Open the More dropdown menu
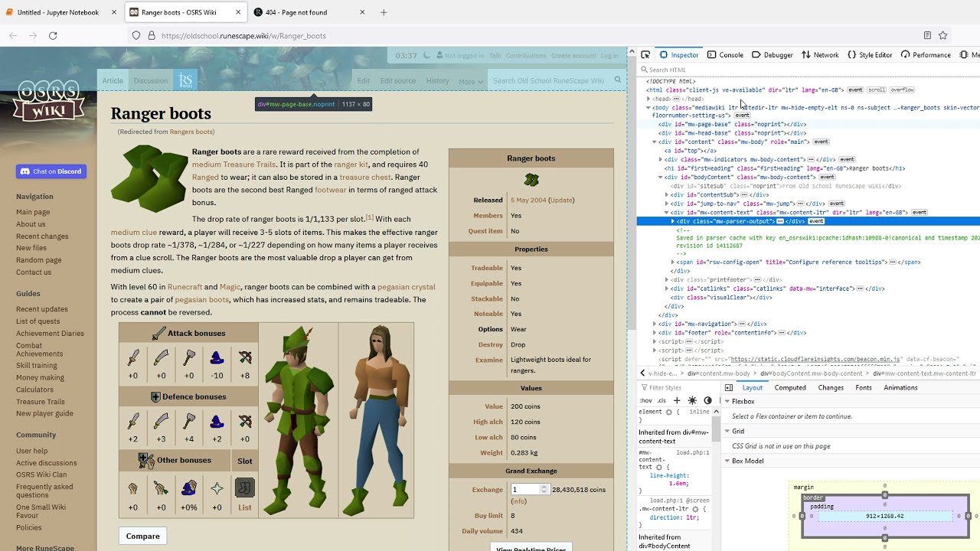Image resolution: width=980 pixels, height=551 pixels. coord(470,81)
